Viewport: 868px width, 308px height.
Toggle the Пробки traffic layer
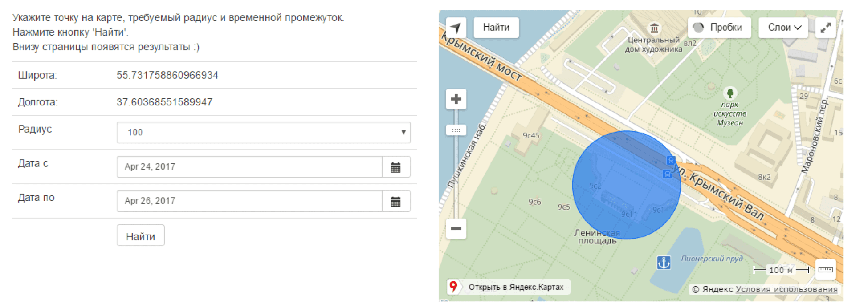(719, 28)
